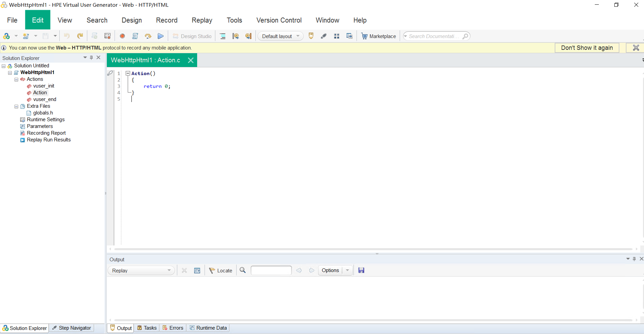Screen dimensions: 644x334
Task: Click the Options button in Output
Action: click(x=330, y=270)
